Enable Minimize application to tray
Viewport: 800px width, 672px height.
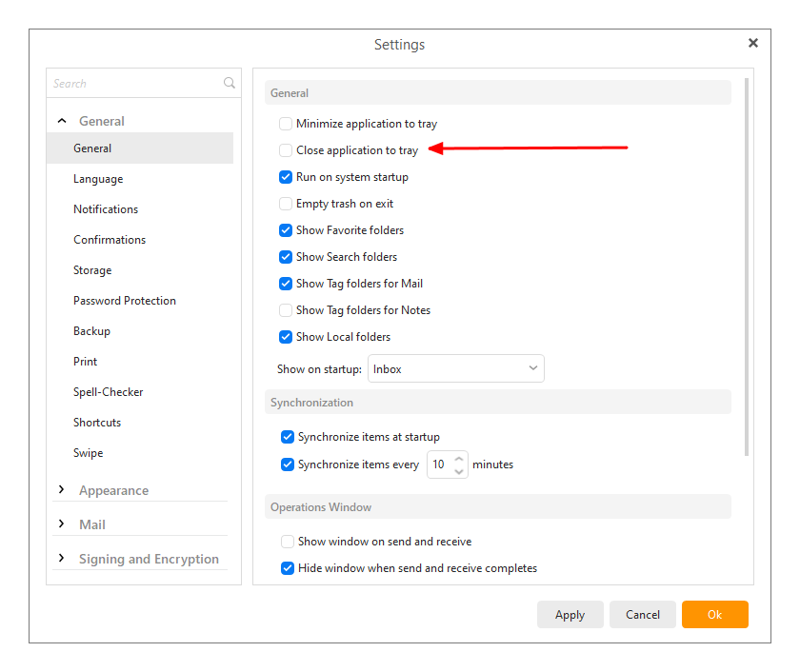[x=286, y=124]
